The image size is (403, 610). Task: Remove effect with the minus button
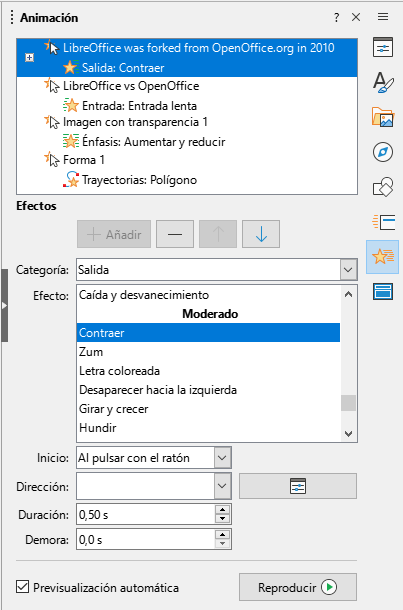(x=175, y=234)
